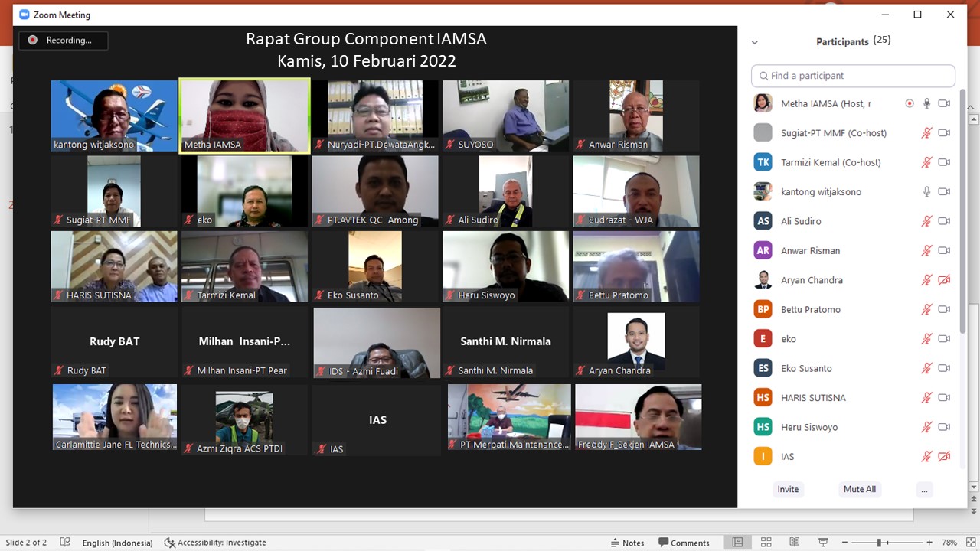Collapse the Participants panel with the chevron

pyautogui.click(x=755, y=42)
